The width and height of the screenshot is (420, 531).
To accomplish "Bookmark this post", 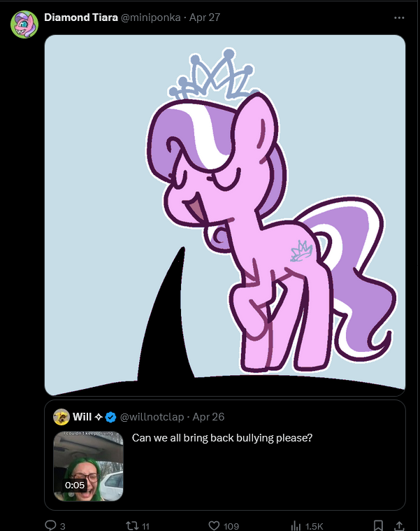I will tap(378, 525).
